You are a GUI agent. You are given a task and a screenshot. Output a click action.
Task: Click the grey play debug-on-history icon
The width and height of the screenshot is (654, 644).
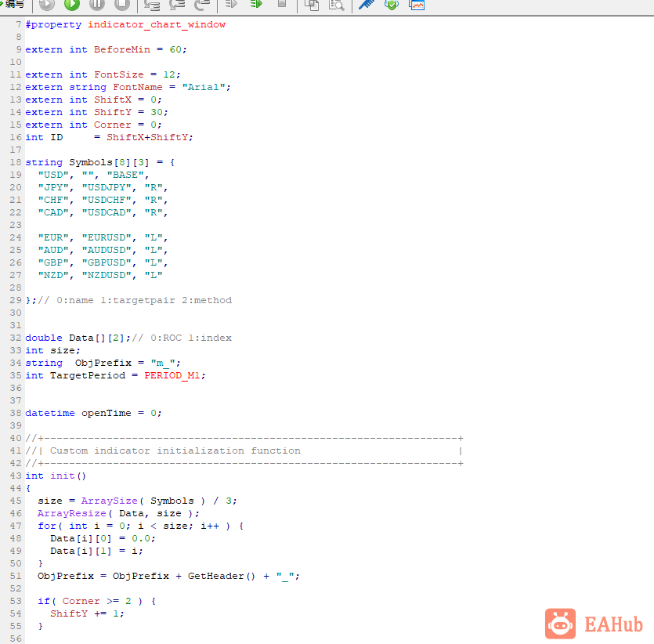[47, 4]
